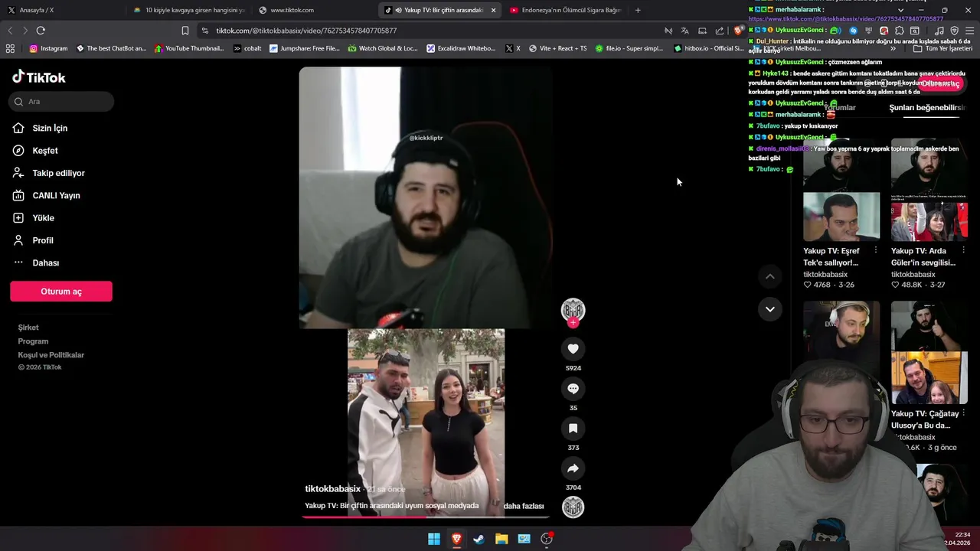This screenshot has width=980, height=551.
Task: Open the Şirket footer link
Action: click(x=28, y=328)
